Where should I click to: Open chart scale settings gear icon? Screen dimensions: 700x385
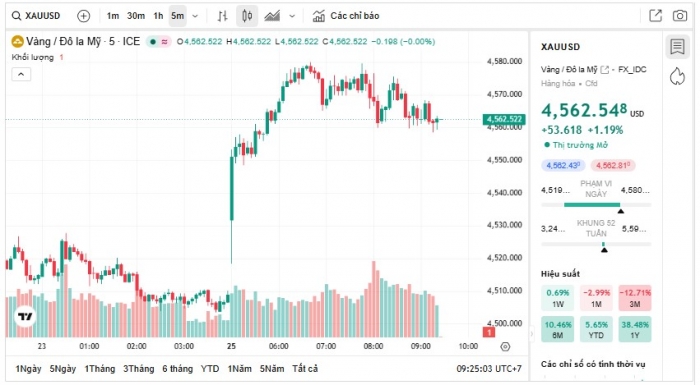505,347
